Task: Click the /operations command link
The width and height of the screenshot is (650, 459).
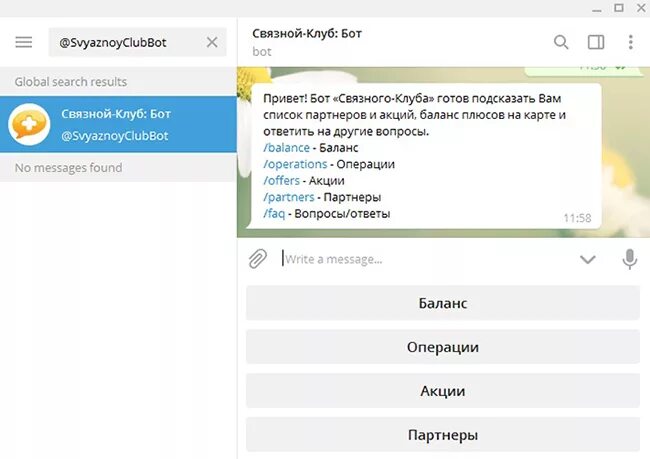Action: (x=295, y=164)
